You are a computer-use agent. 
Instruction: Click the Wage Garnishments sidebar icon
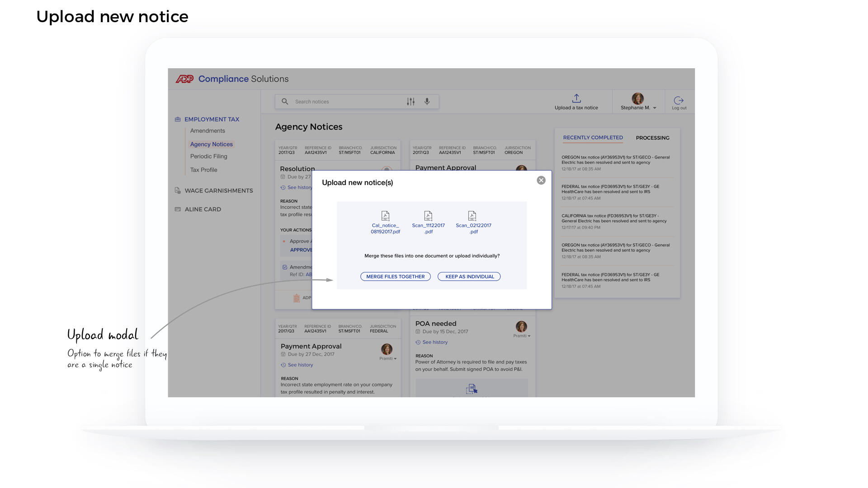[178, 191]
